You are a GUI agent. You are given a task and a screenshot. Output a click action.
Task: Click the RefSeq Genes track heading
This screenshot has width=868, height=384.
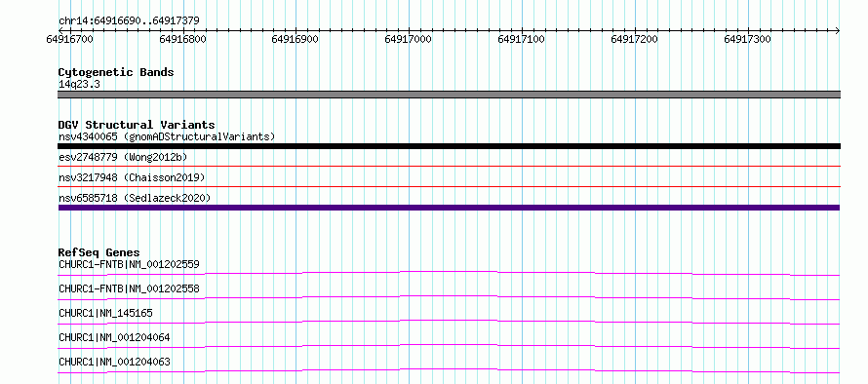(x=99, y=252)
